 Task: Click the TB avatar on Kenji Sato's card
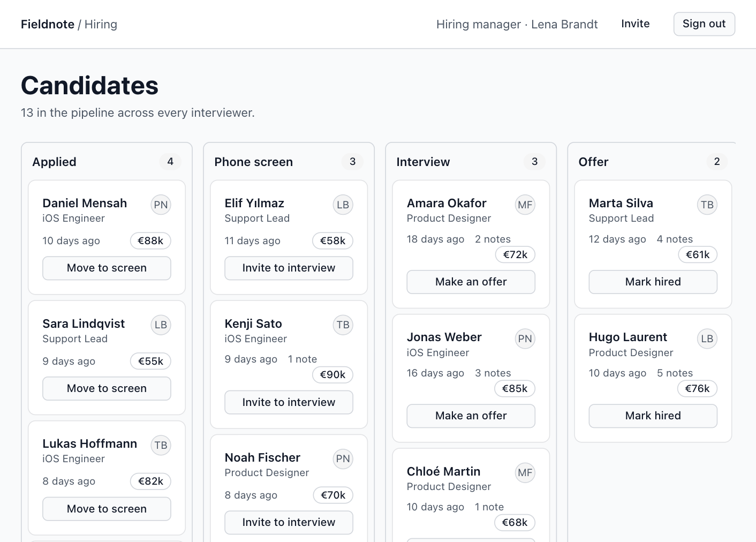[343, 325]
